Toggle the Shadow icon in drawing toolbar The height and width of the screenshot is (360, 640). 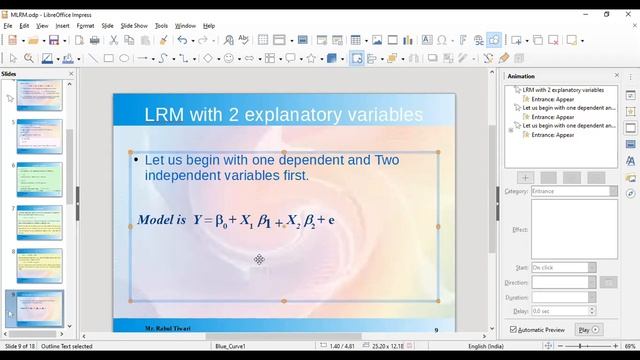(432, 58)
